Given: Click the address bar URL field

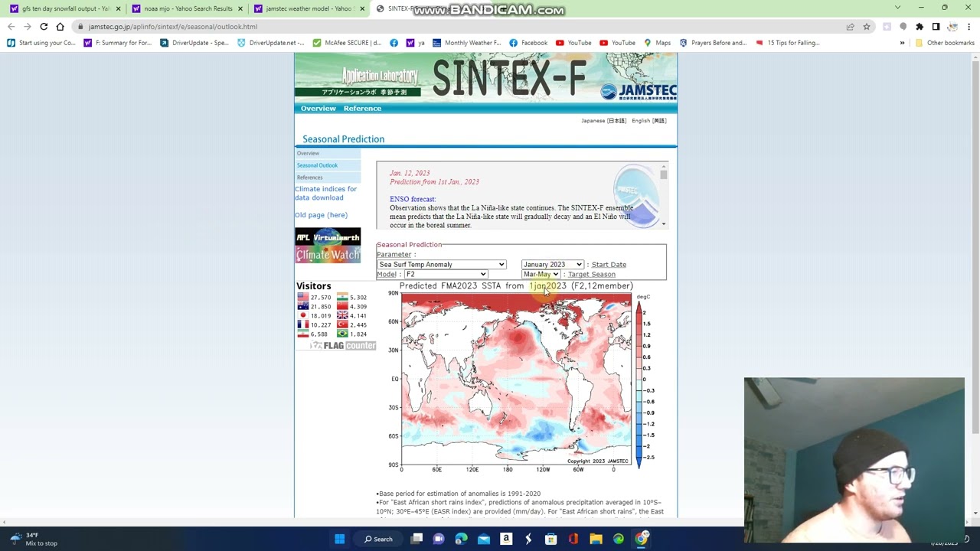Looking at the screenshot, I should 459,27.
